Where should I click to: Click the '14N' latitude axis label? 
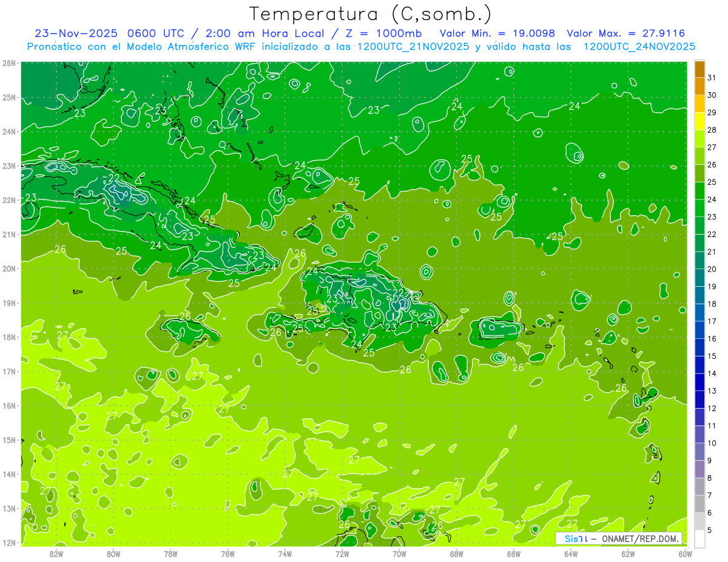(x=9, y=474)
